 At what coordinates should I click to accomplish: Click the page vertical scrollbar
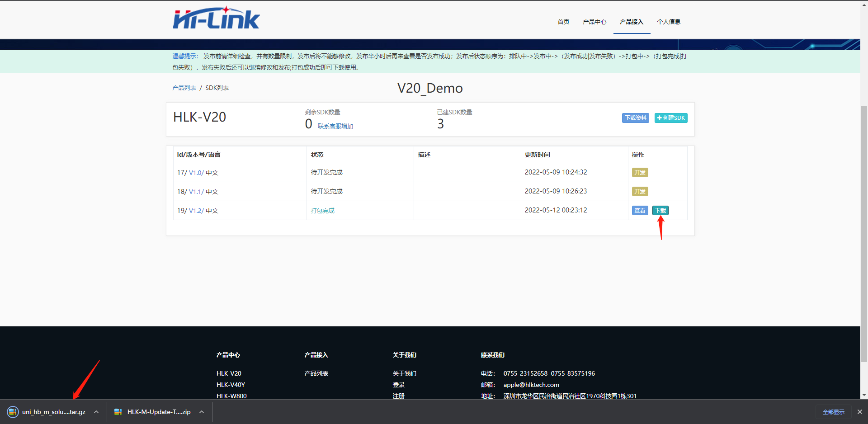coord(864,233)
